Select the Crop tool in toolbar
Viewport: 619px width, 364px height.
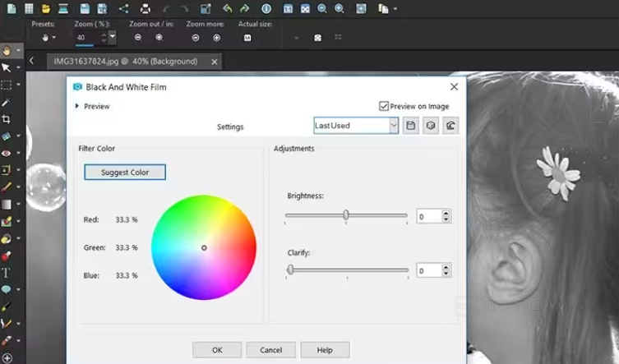click(7, 119)
